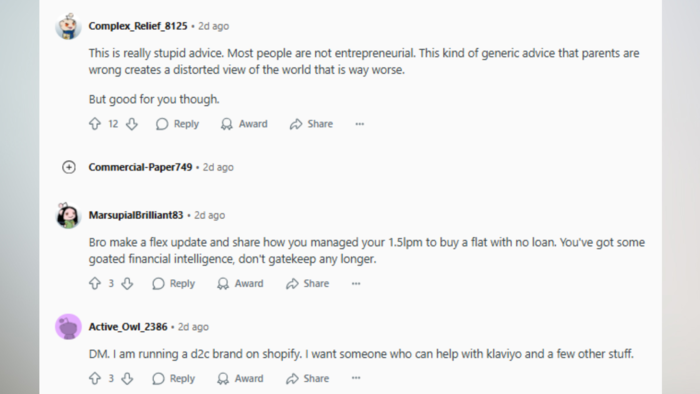The image size is (700, 394).
Task: Click MarsupialBrilliant83's avatar image
Action: 68,216
